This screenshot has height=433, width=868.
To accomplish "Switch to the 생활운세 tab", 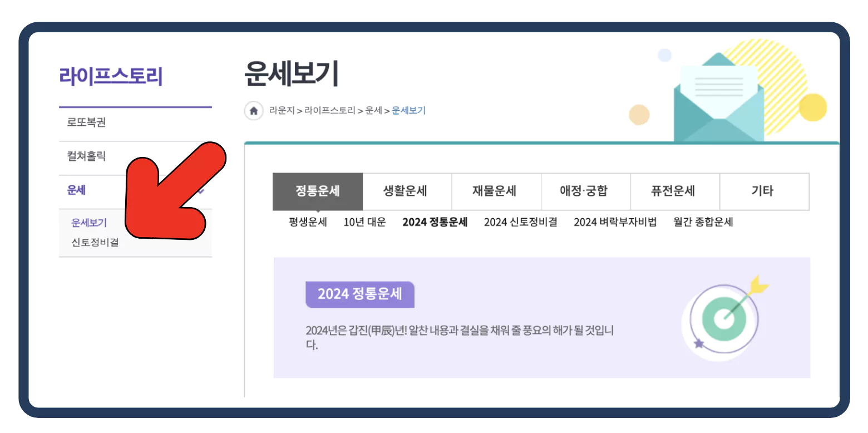I will click(407, 191).
